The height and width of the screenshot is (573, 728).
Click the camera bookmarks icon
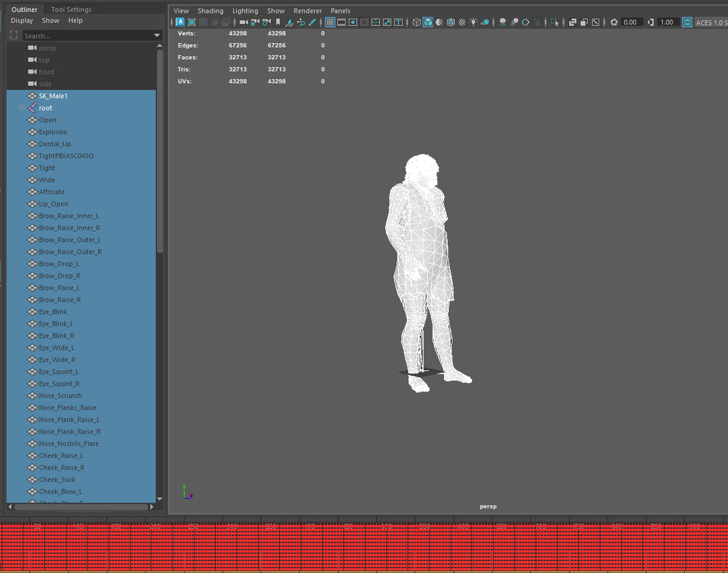[x=278, y=22]
